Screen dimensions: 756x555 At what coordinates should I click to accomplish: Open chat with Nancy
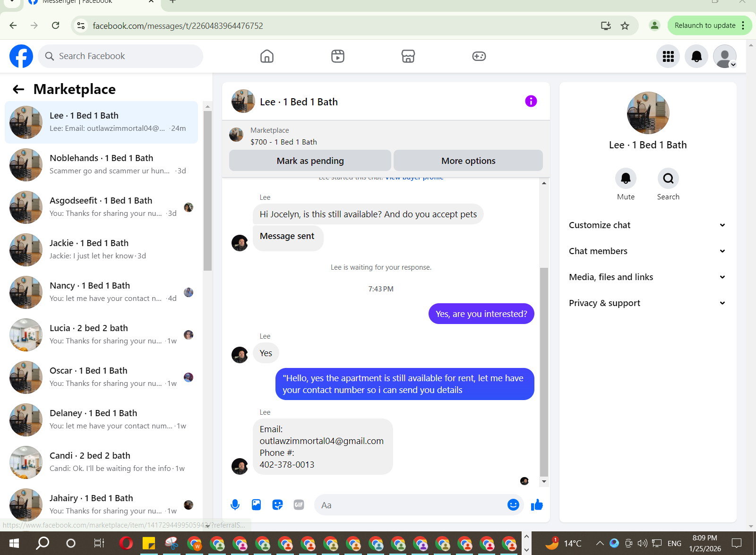coord(101,292)
